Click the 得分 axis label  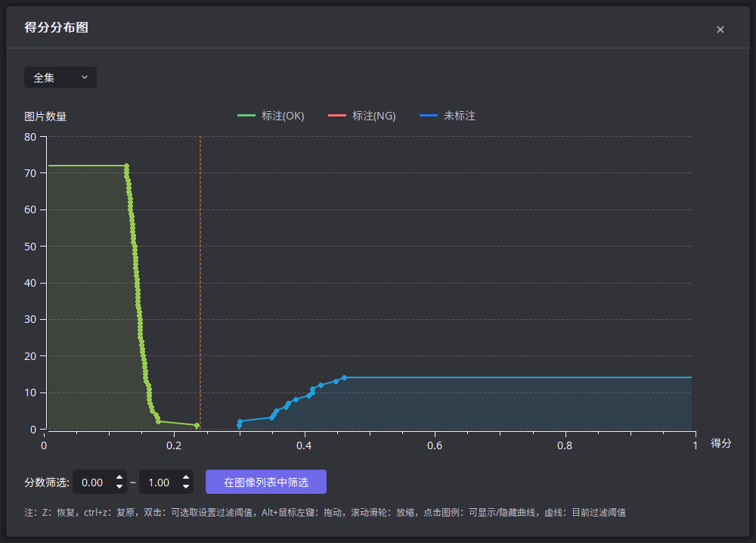click(720, 443)
